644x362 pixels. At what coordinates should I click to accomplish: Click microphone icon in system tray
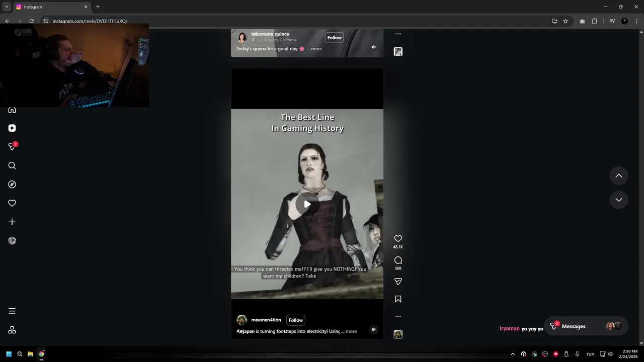point(577,354)
